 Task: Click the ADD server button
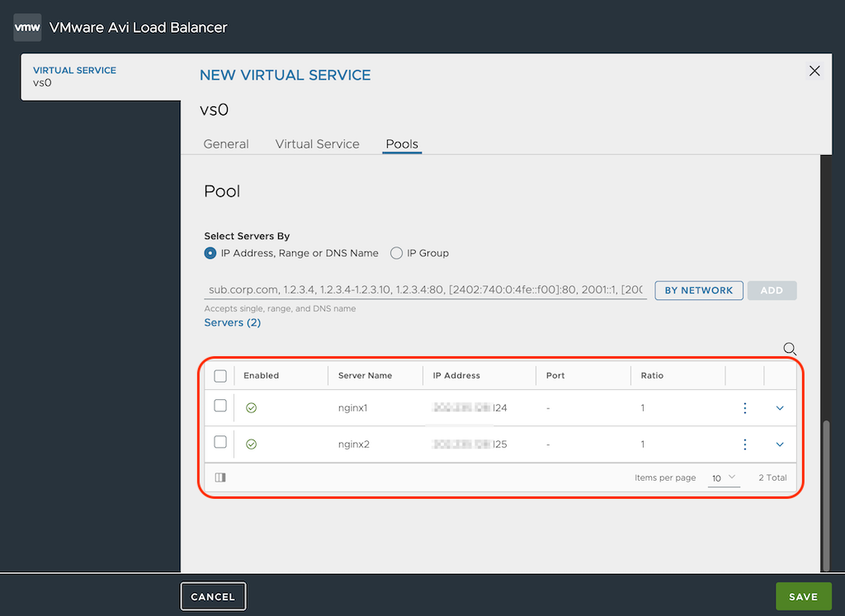pos(772,290)
